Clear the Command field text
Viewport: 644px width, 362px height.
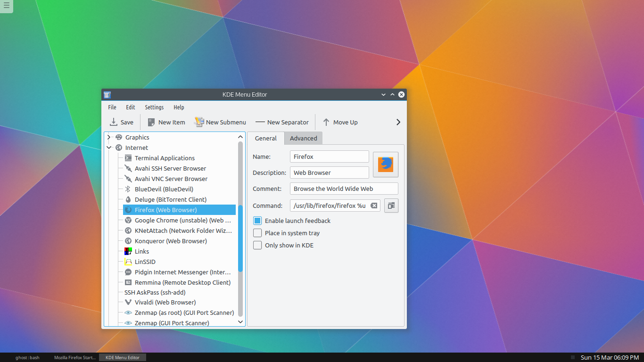pos(374,206)
